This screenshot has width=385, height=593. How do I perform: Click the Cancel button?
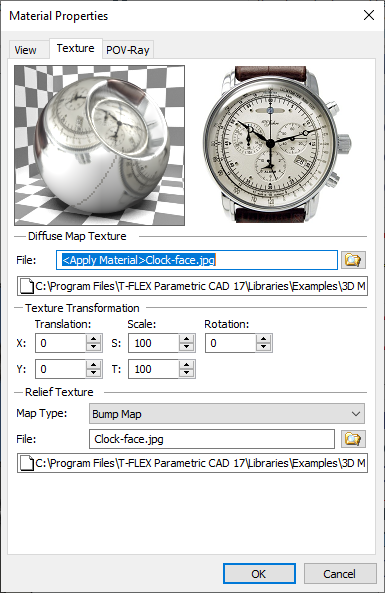[340, 574]
